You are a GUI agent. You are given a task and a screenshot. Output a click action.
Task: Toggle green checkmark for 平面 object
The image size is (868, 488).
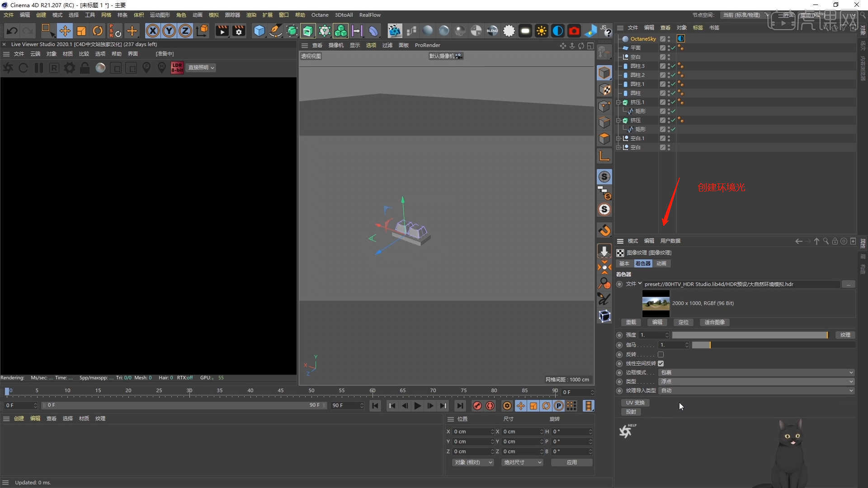pos(673,48)
